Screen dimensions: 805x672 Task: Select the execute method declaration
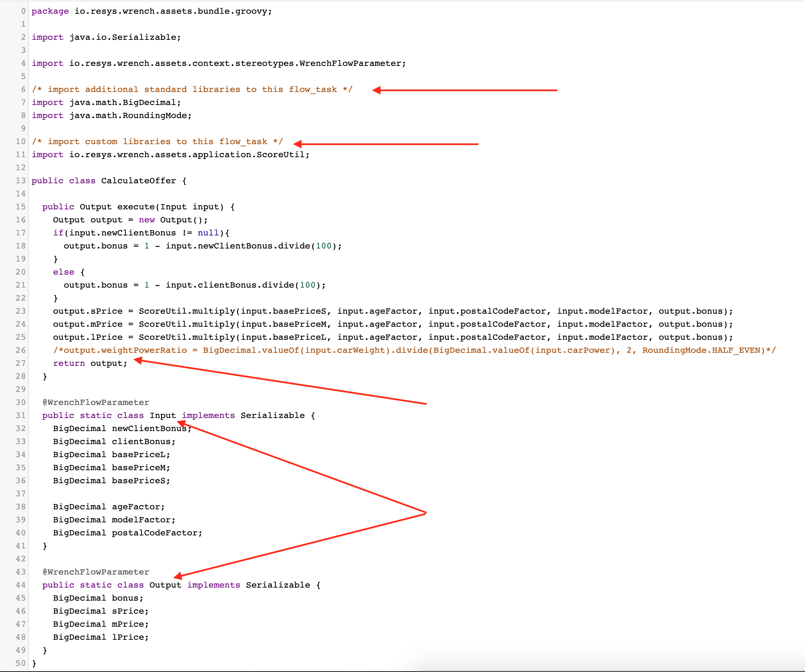point(138,207)
